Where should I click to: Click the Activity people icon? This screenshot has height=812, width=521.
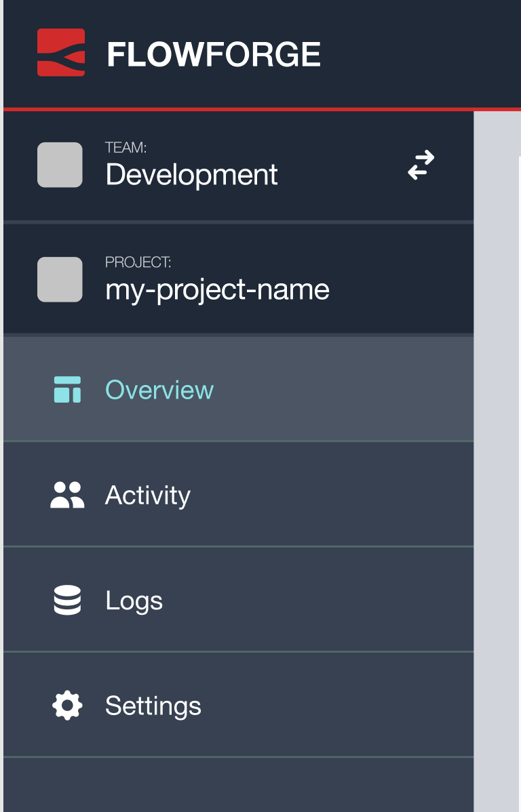tap(67, 495)
